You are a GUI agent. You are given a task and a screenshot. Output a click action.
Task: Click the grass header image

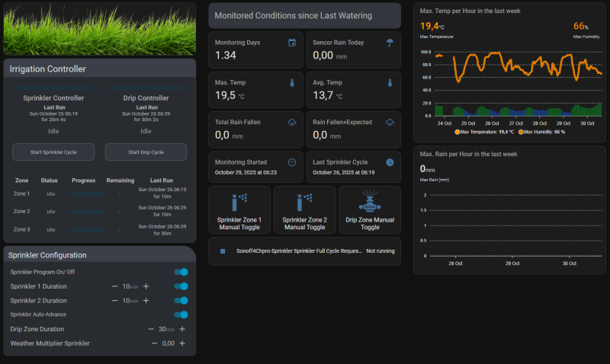click(x=100, y=29)
